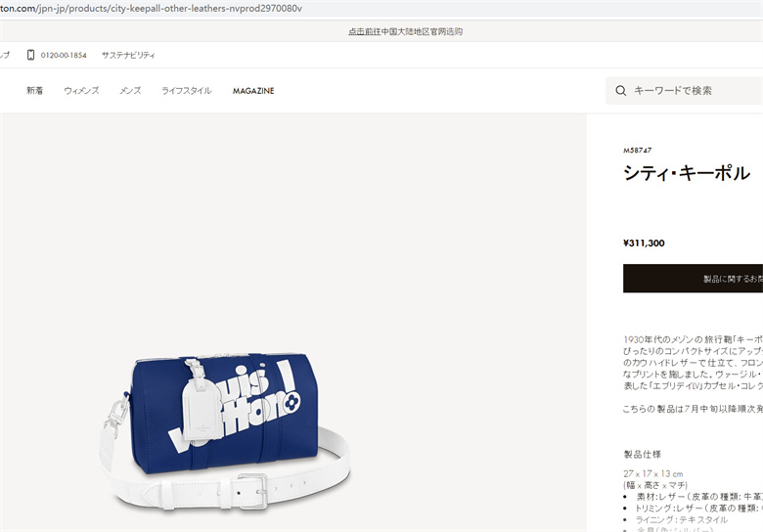Click the 1930年代のメゾンの旅行鞄 description line

(x=693, y=339)
